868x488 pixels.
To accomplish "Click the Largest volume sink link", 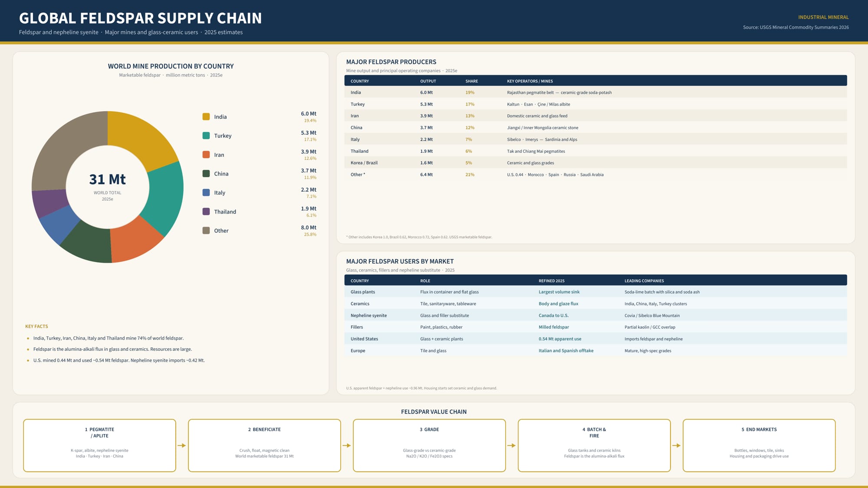I will pyautogui.click(x=559, y=292).
